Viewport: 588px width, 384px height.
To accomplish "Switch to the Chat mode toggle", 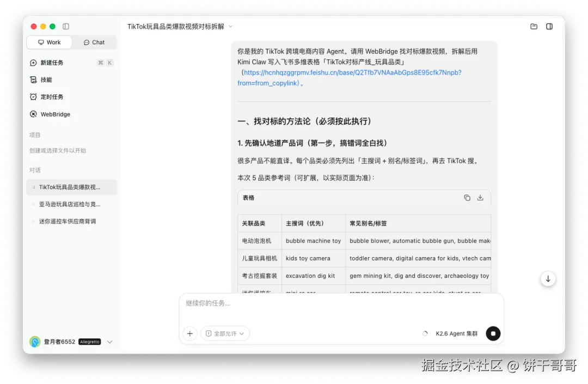I will 94,42.
